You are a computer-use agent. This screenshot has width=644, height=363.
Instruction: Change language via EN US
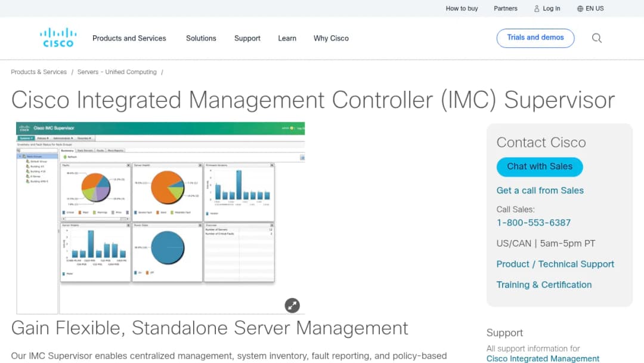[595, 8]
